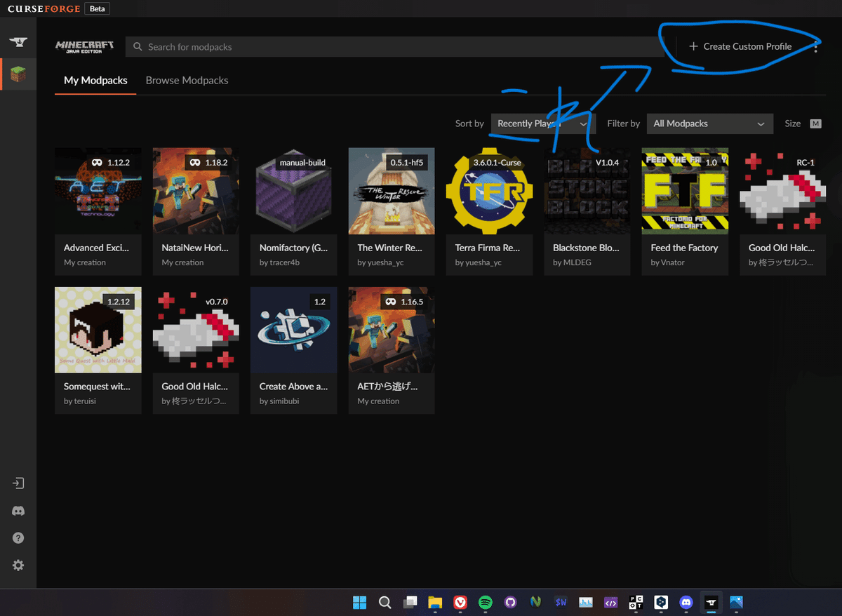Switch to the Browse Modpacks tab
This screenshot has height=616, width=842.
(187, 80)
